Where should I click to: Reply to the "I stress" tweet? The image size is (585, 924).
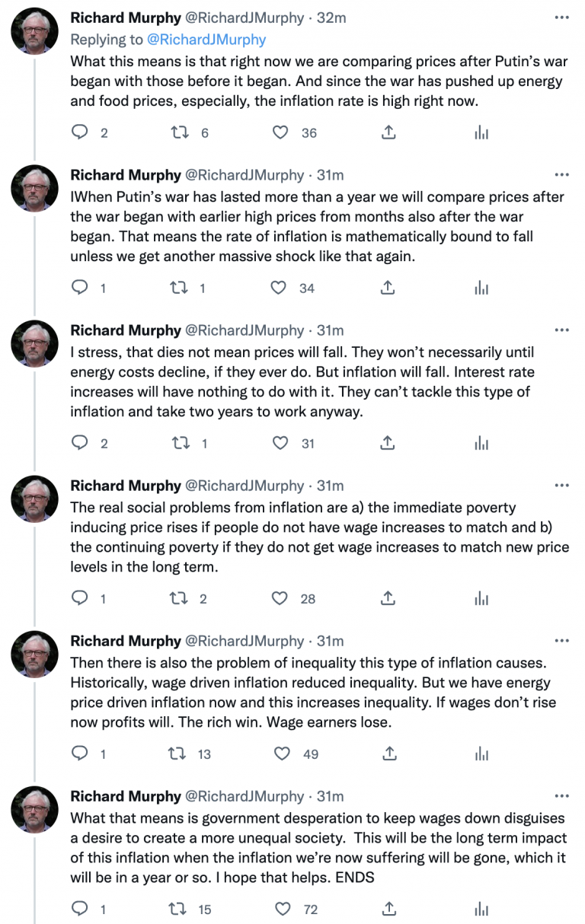coord(80,443)
